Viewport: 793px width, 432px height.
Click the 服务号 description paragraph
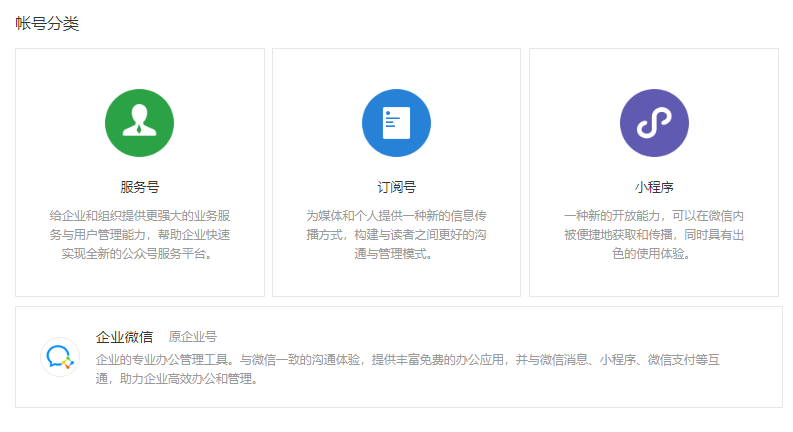(139, 234)
